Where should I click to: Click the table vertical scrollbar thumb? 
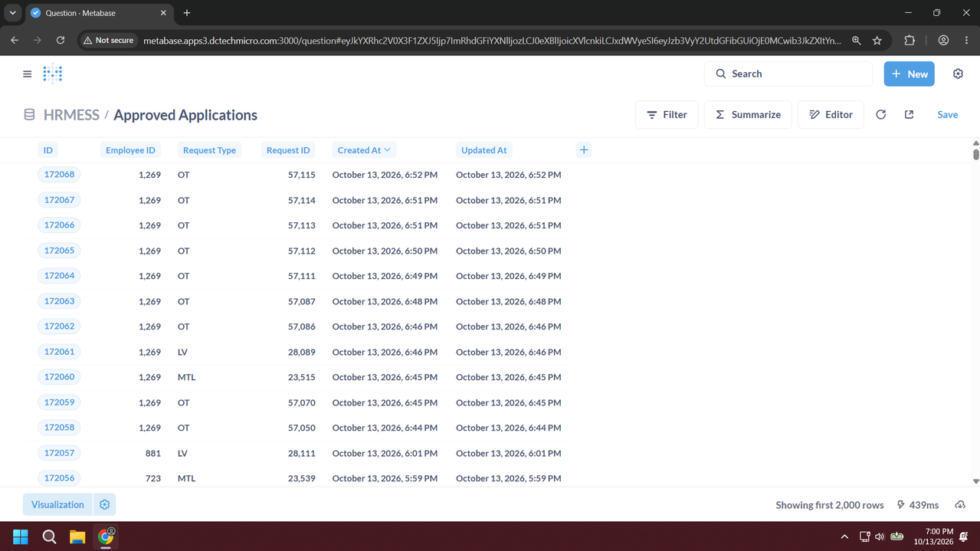[x=975, y=154]
